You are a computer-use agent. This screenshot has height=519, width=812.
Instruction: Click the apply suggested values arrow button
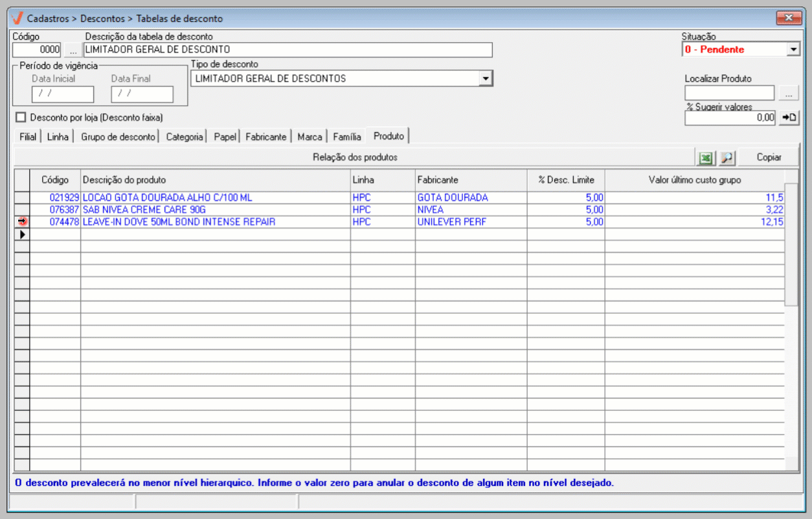[789, 117]
